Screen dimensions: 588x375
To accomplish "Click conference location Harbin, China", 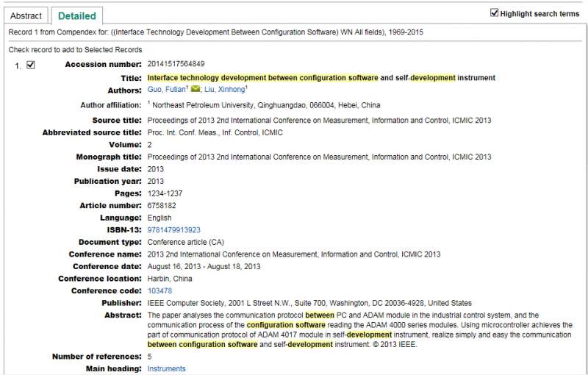I will tap(170, 279).
